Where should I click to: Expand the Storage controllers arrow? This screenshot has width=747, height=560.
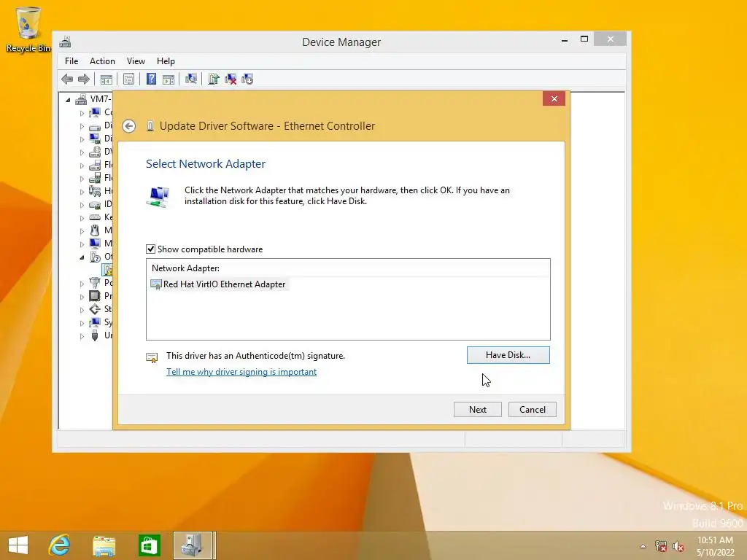click(82, 309)
